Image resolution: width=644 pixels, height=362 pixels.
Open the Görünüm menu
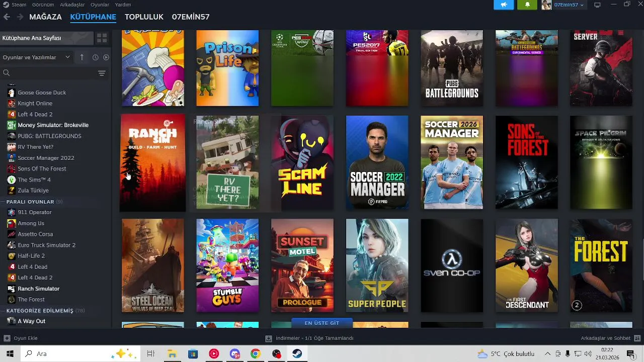pos(43,5)
